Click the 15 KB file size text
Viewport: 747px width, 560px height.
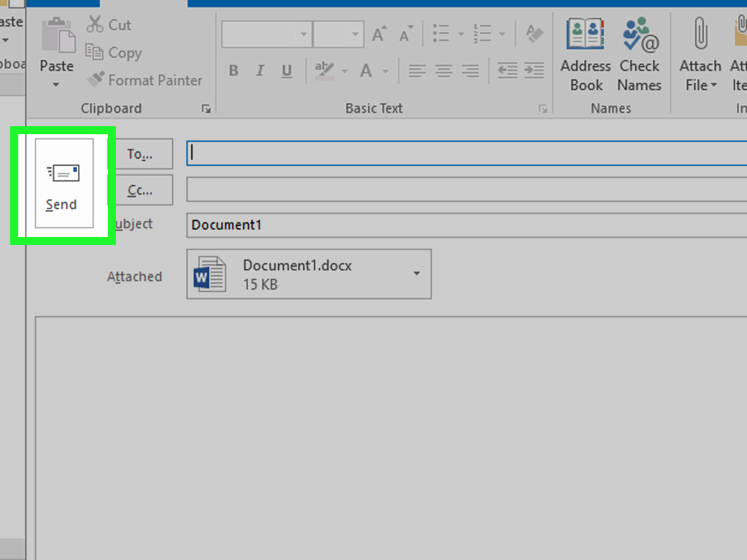(260, 285)
